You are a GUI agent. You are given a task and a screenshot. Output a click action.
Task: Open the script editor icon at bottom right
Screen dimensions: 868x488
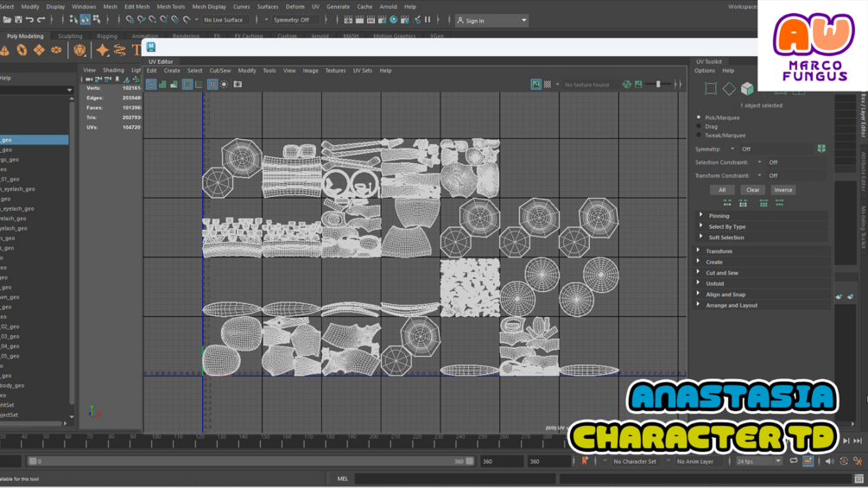pyautogui.click(x=858, y=478)
